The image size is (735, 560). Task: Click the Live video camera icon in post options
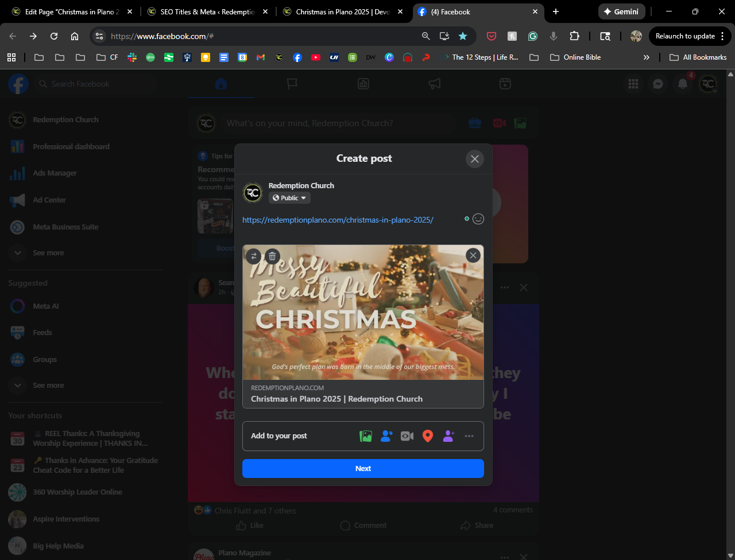click(x=407, y=436)
